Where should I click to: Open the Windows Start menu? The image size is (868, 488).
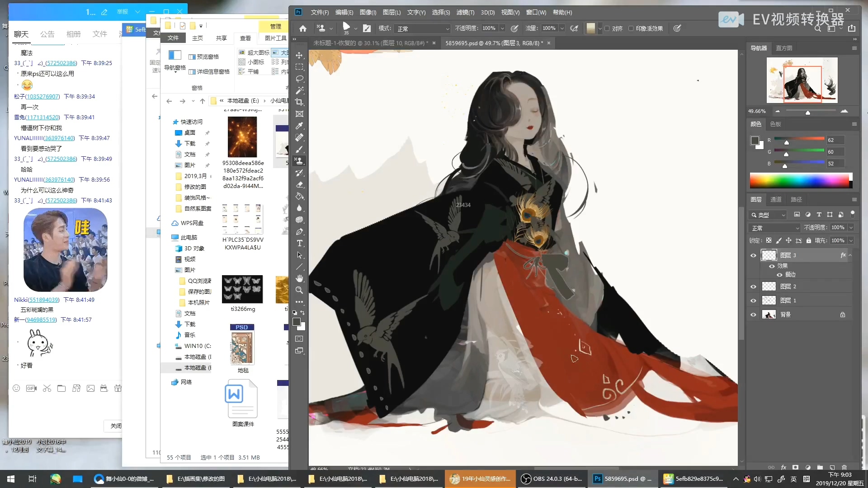pos(11,479)
